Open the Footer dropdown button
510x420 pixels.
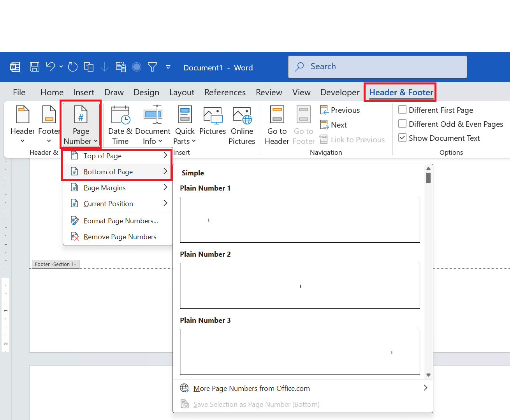point(49,124)
